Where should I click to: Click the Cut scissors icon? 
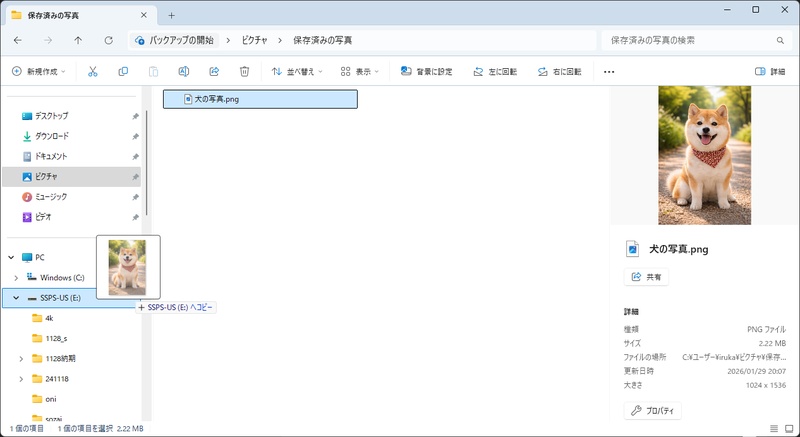click(x=92, y=72)
